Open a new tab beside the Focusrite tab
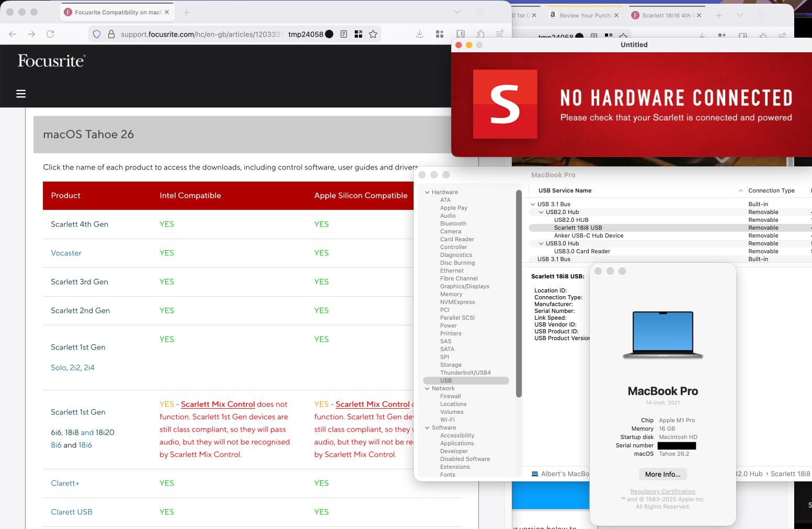The width and height of the screenshot is (812, 529). click(186, 12)
